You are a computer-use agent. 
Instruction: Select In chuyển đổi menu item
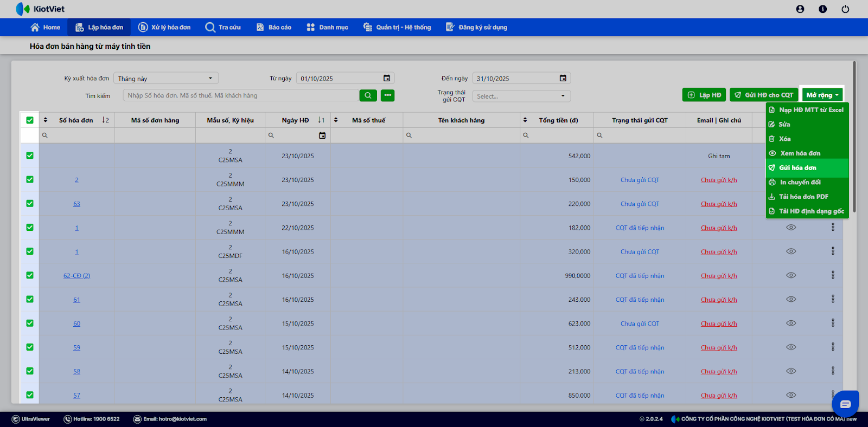pyautogui.click(x=807, y=182)
